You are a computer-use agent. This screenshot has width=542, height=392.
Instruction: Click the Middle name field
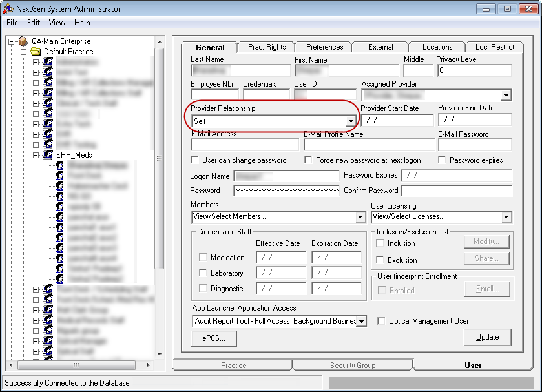(418, 70)
